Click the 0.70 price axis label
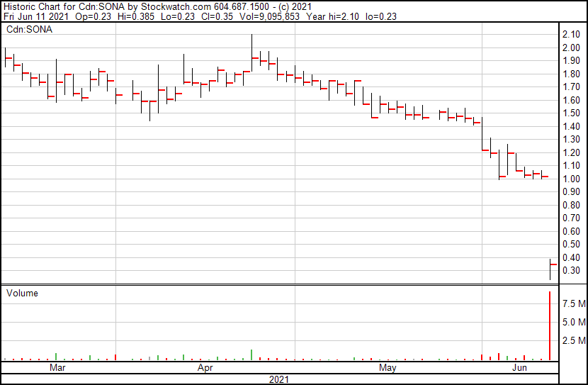Image resolution: width=588 pixels, height=385 pixels. [571, 218]
